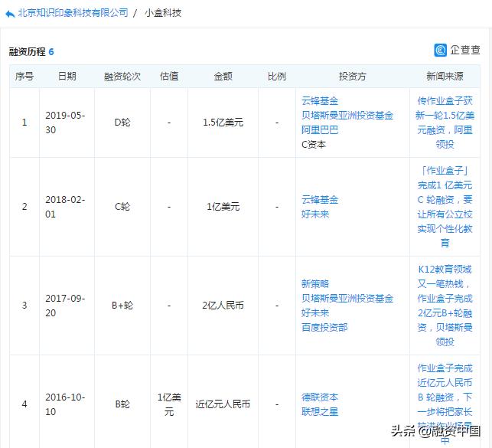The height and width of the screenshot is (448, 492).
Task: Open 新策略 investor link
Action: click(x=315, y=284)
